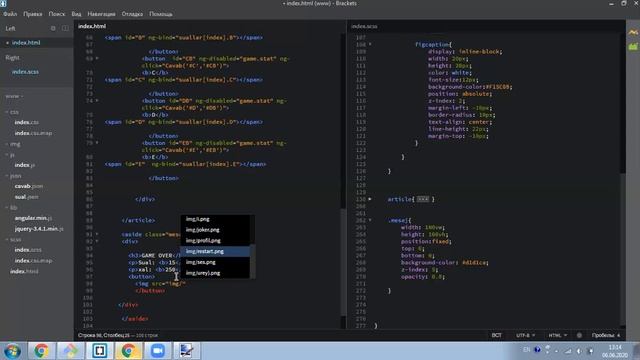The width and height of the screenshot is (640, 360).
Task: Click split view layout icon
Action: [x=65, y=29]
